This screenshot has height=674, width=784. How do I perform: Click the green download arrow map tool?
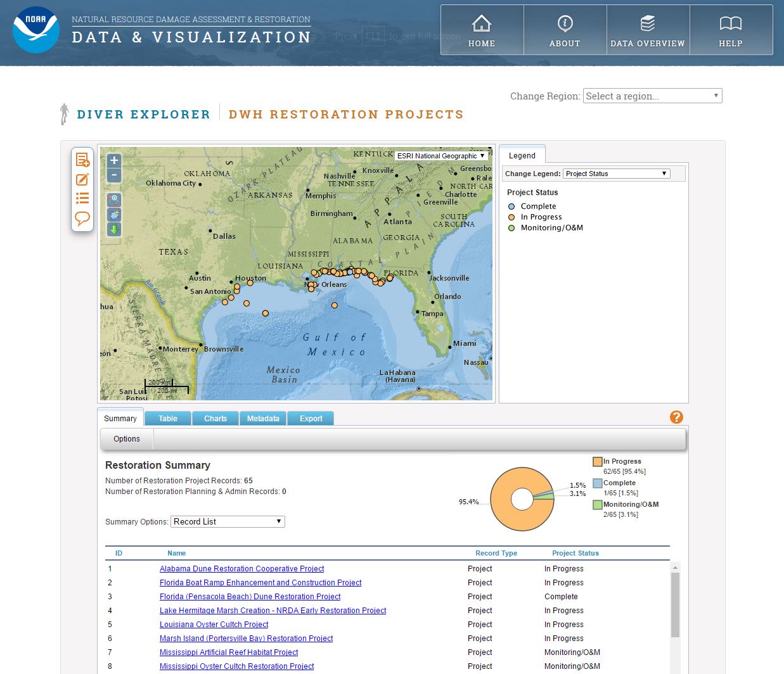[114, 229]
